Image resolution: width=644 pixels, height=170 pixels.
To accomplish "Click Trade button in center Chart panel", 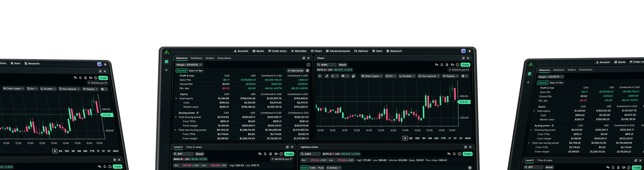I will (x=465, y=65).
